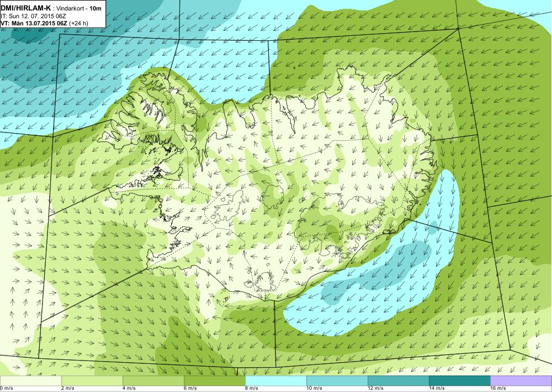Click the light cyan 8–10 m/s legend swatch
This screenshot has width=552, height=392.
pyautogui.click(x=275, y=381)
